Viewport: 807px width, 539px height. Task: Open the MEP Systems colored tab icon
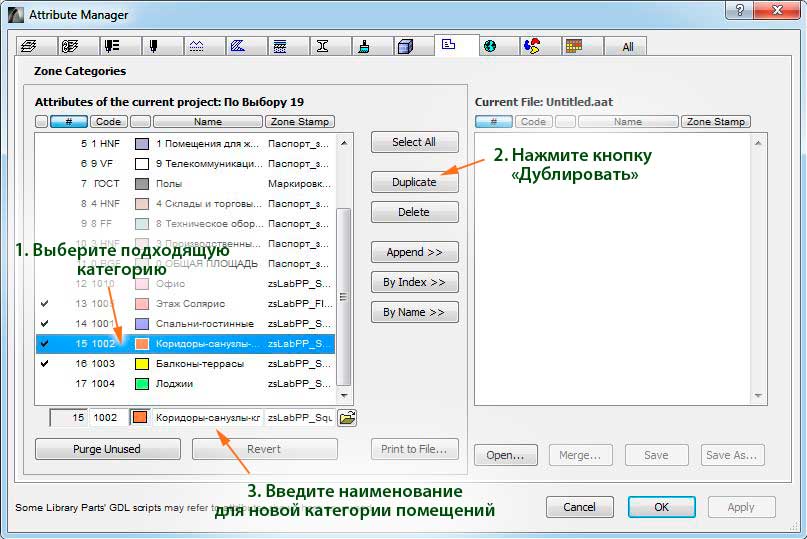532,46
